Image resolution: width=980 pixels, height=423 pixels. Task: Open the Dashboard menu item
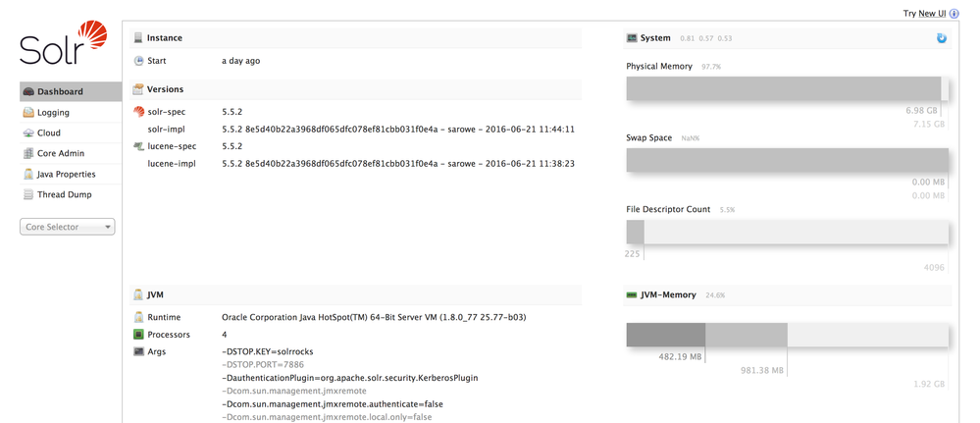pos(60,92)
